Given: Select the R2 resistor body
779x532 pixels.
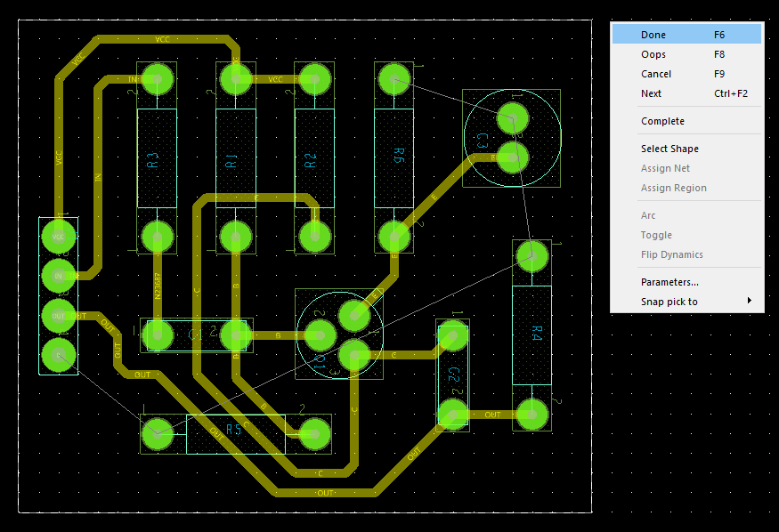Looking at the screenshot, I should pyautogui.click(x=314, y=158).
